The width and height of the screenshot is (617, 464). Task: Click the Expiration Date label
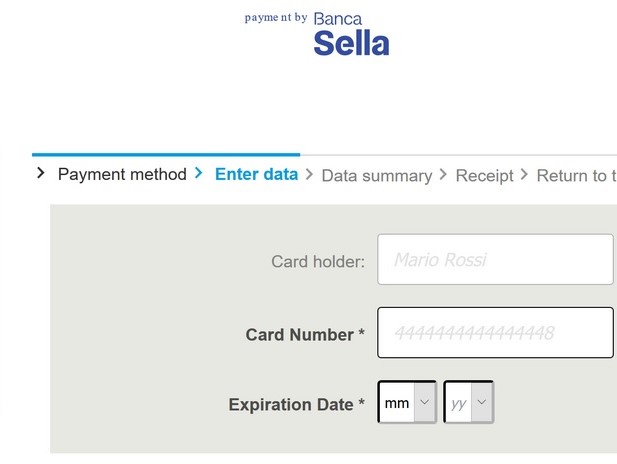pos(297,405)
